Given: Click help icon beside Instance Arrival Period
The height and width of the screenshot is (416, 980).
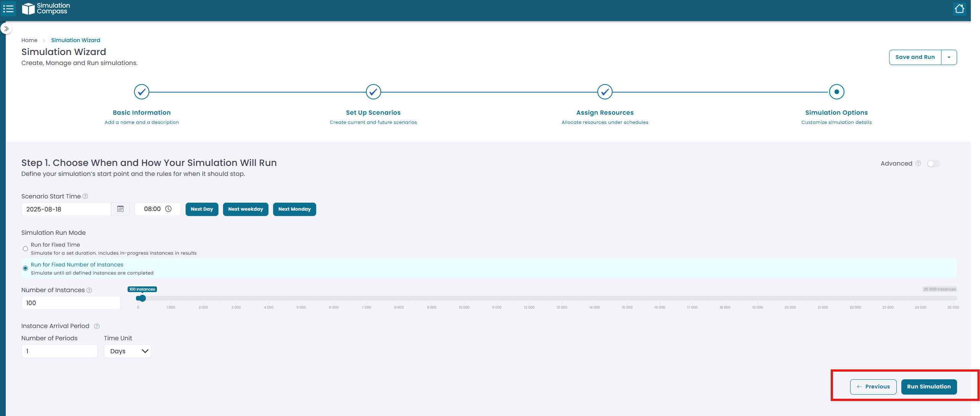Looking at the screenshot, I should tap(97, 326).
